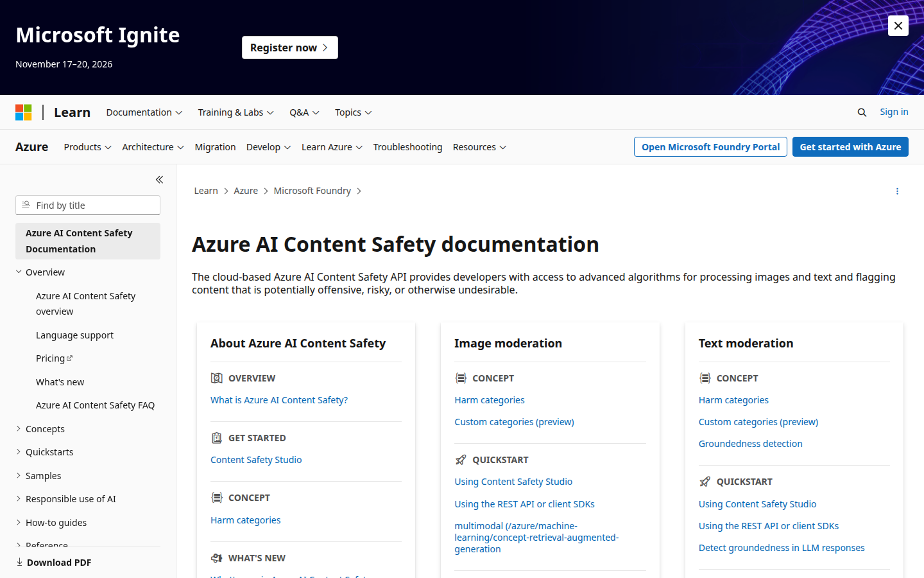924x578 pixels.
Task: Open the Training & Labs dropdown
Action: click(x=236, y=112)
